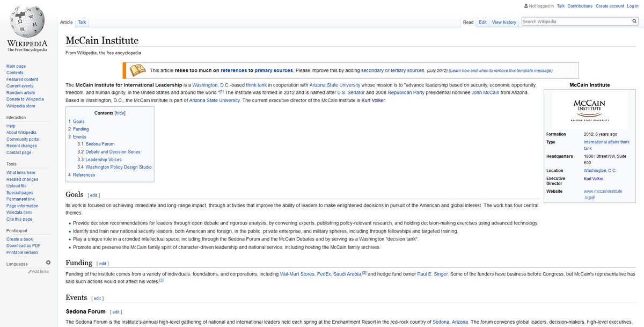Open Special pages link
The height and width of the screenshot is (327, 644).
pos(20,193)
